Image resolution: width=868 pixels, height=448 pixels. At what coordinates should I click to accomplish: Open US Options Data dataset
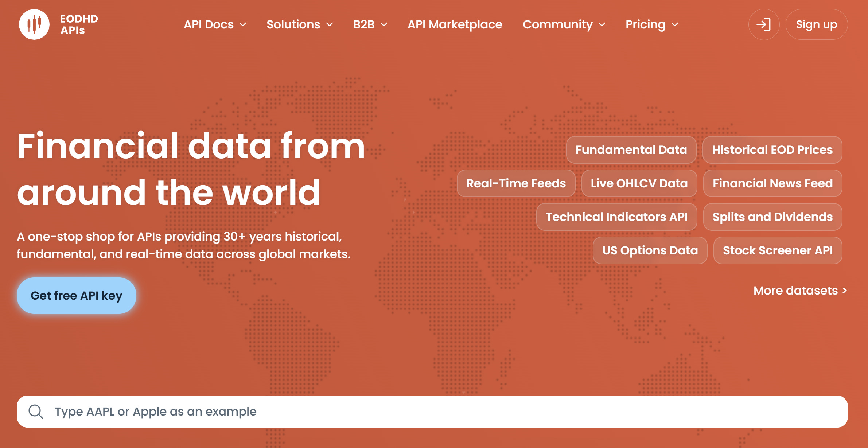pyautogui.click(x=650, y=250)
